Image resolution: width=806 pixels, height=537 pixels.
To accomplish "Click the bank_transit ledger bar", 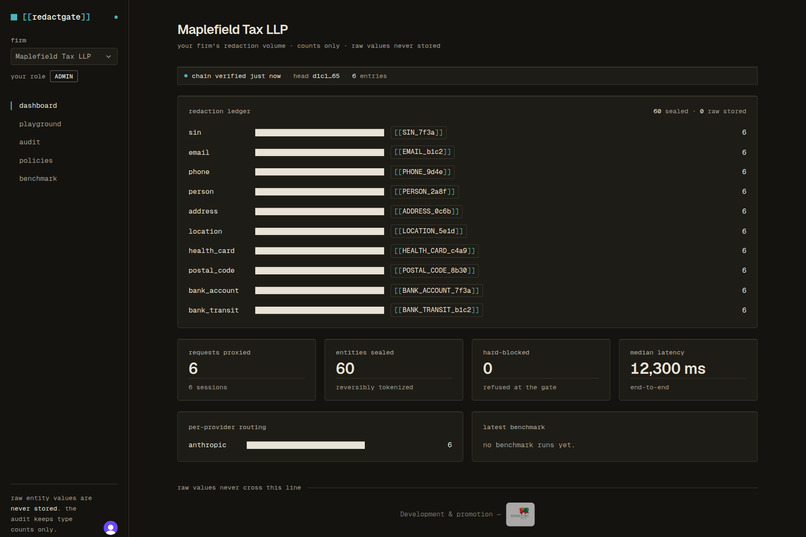I will click(320, 310).
